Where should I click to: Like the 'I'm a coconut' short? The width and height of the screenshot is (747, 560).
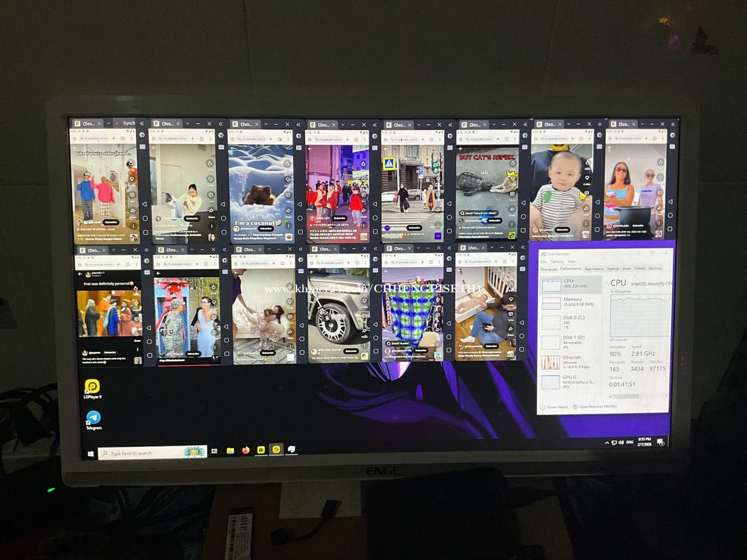[287, 164]
